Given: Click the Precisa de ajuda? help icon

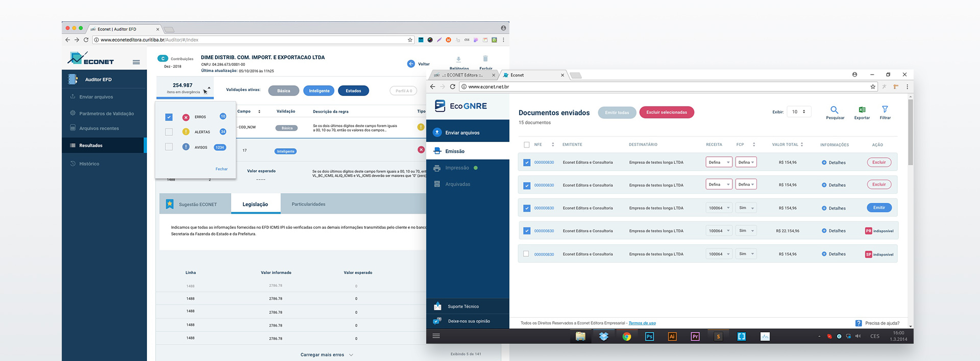Looking at the screenshot, I should click(x=859, y=323).
